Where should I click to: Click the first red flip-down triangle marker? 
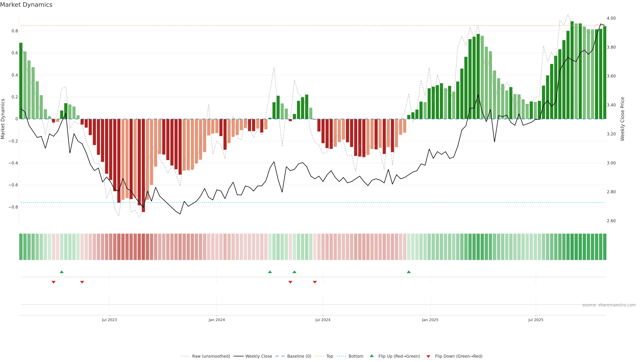53,282
